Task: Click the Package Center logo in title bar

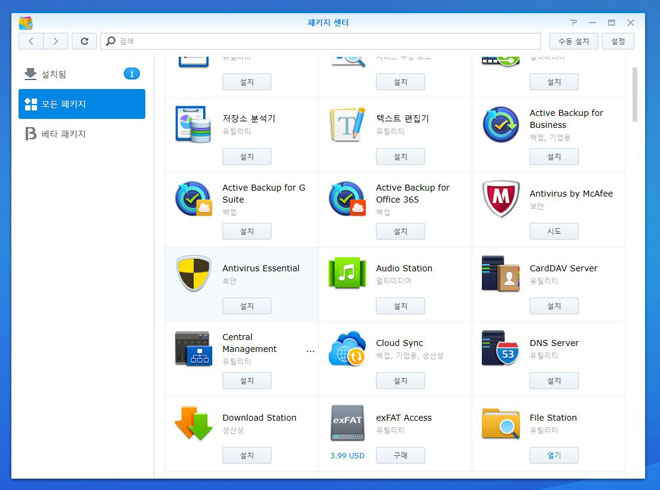Action: point(26,23)
